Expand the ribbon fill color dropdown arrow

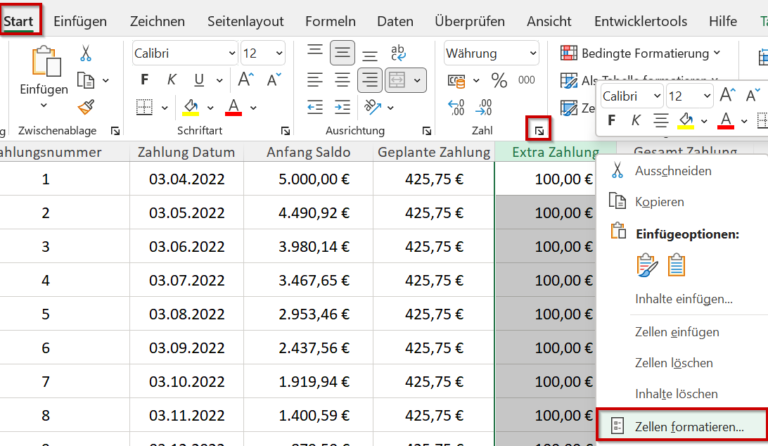tap(210, 108)
